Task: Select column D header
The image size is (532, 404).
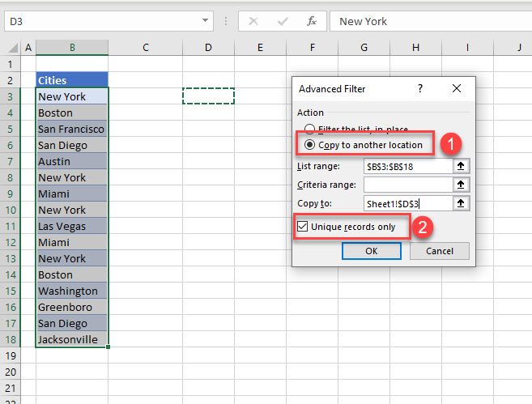Action: tap(208, 48)
